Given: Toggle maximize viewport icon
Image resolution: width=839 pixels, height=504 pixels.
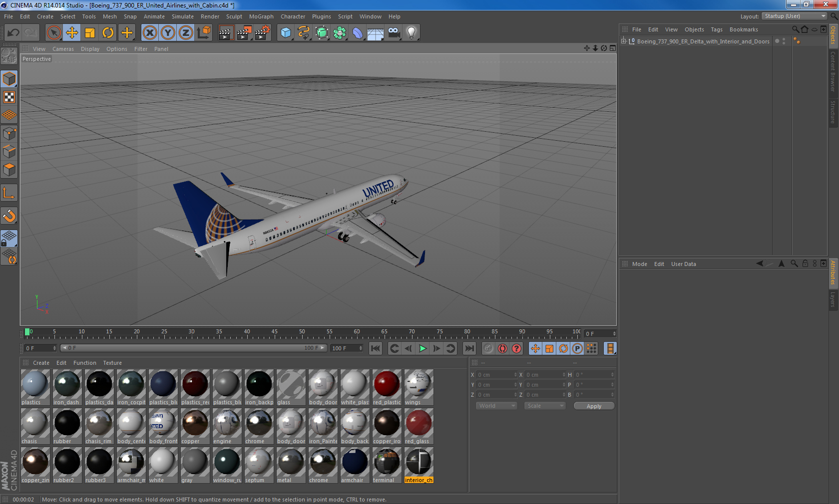Looking at the screenshot, I should point(613,48).
